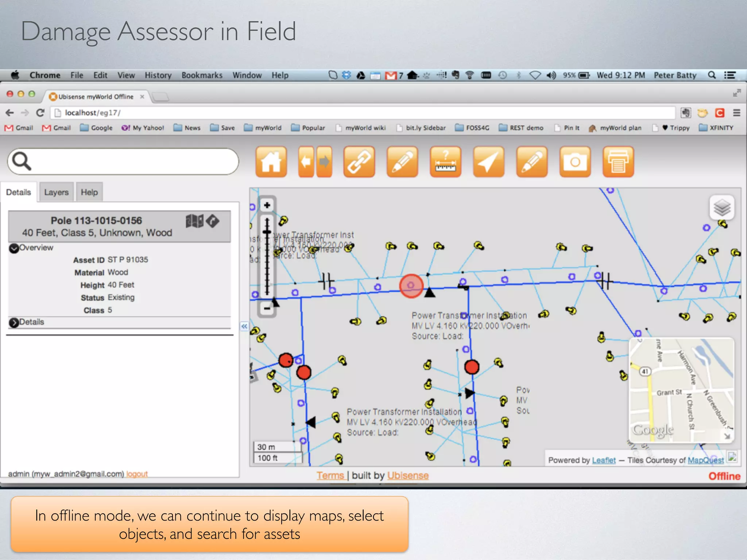The image size is (747, 560).
Task: Click Chrome back arrow
Action: [10, 113]
